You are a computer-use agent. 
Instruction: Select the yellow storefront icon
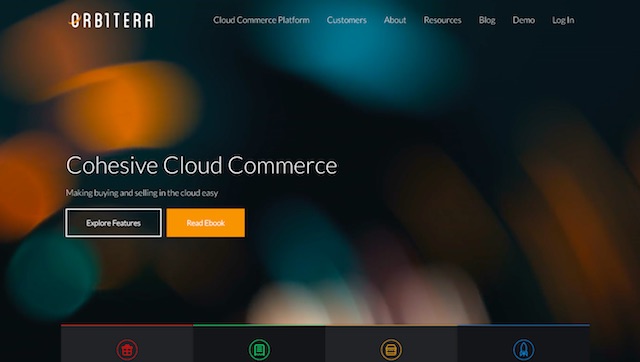pyautogui.click(x=391, y=350)
